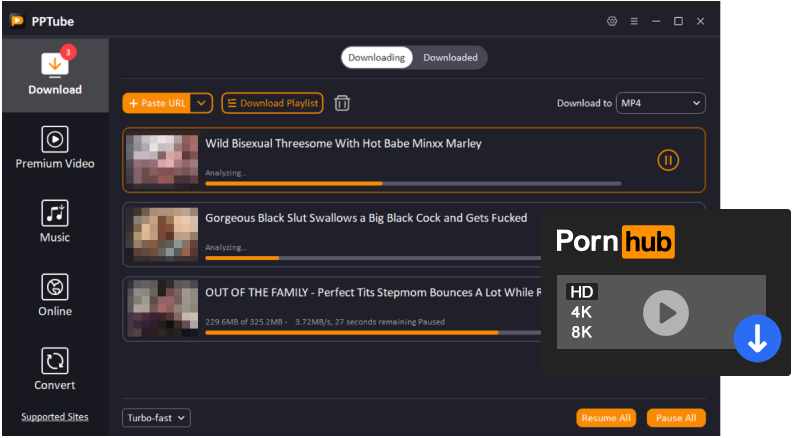Click 'Analyzing...' status under first download

pyautogui.click(x=226, y=173)
